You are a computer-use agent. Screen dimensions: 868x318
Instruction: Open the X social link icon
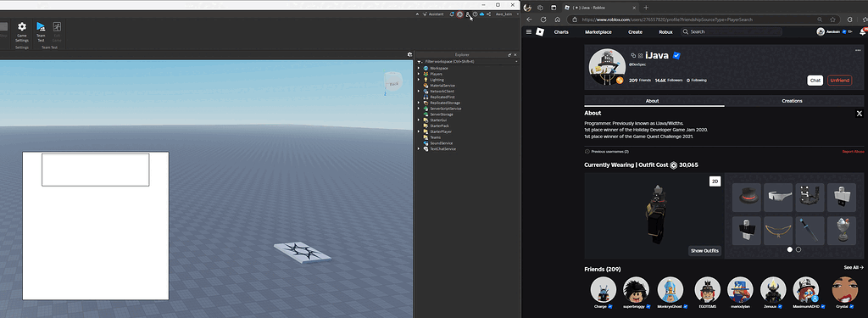coord(860,114)
